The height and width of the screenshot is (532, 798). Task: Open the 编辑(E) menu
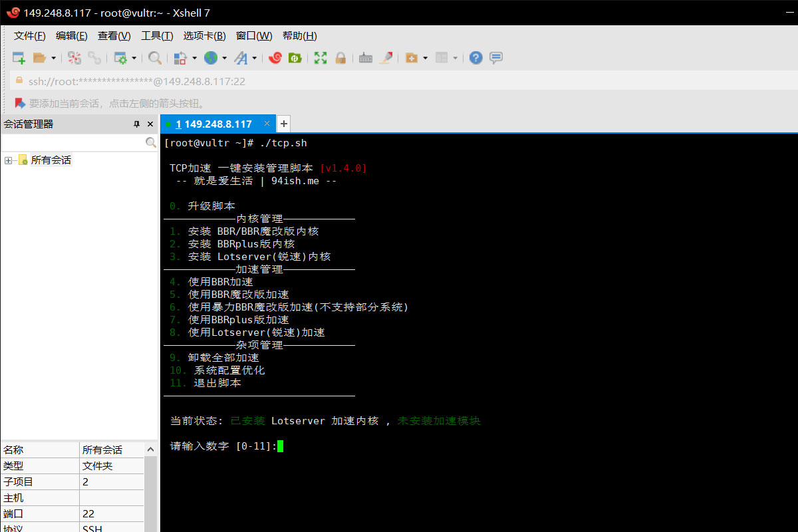(71, 36)
